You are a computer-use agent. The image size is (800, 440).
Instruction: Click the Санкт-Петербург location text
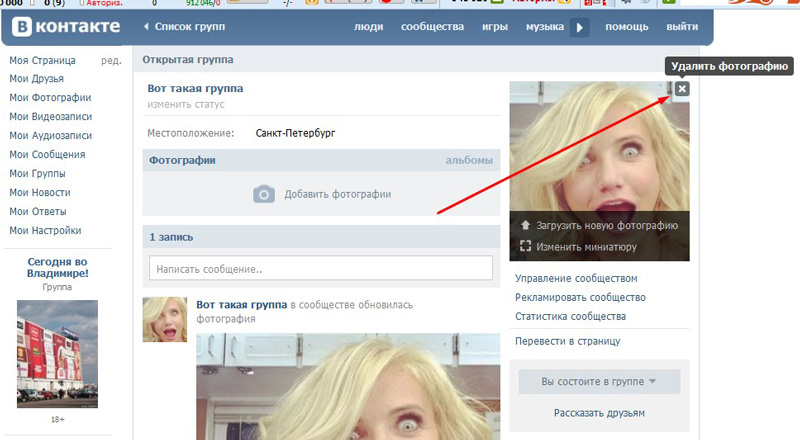click(295, 133)
